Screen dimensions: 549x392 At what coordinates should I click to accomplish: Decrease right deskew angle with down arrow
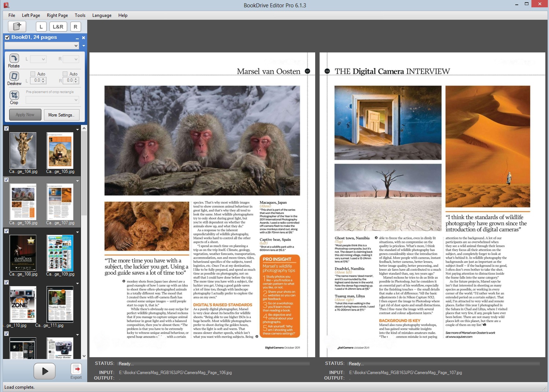click(77, 82)
